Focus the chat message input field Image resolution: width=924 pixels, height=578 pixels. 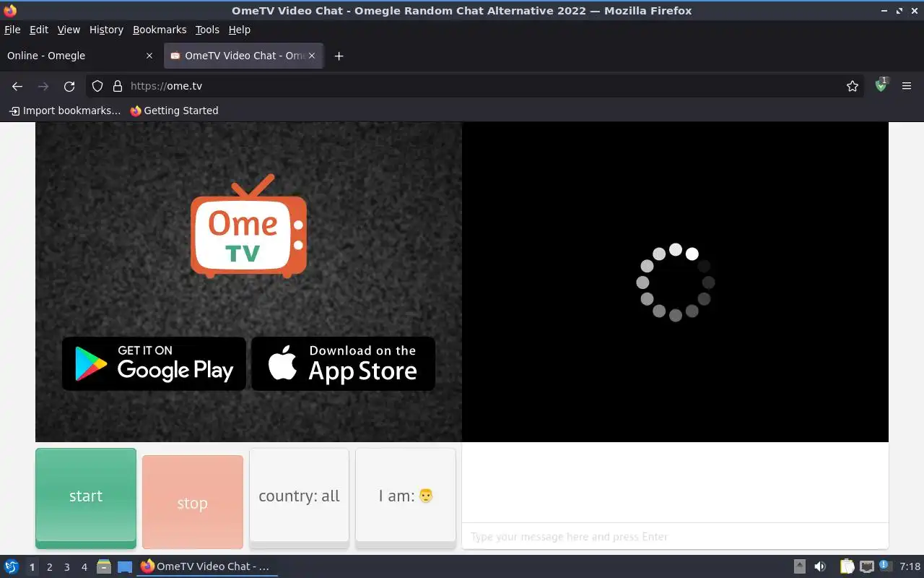click(675, 537)
